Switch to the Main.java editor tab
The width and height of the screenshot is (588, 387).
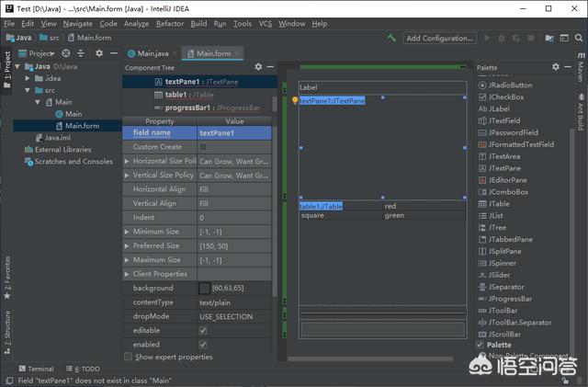(x=153, y=53)
